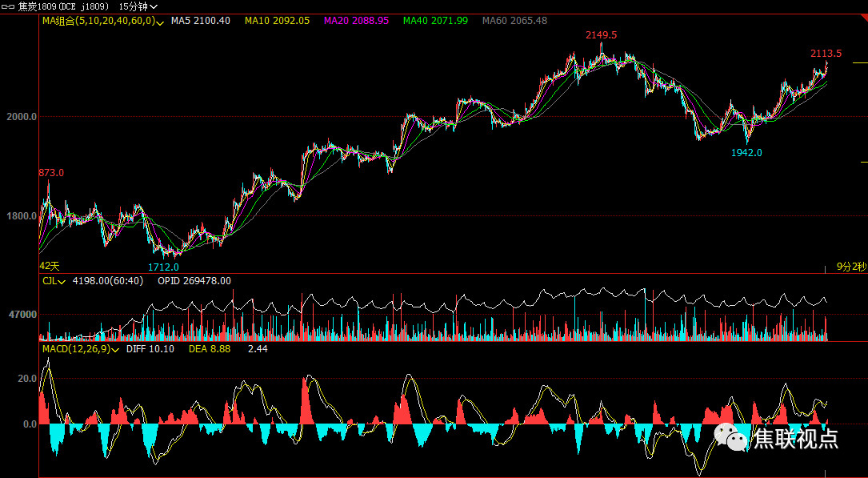Click the 873.0 red price label
The height and width of the screenshot is (478, 868).
pos(51,173)
